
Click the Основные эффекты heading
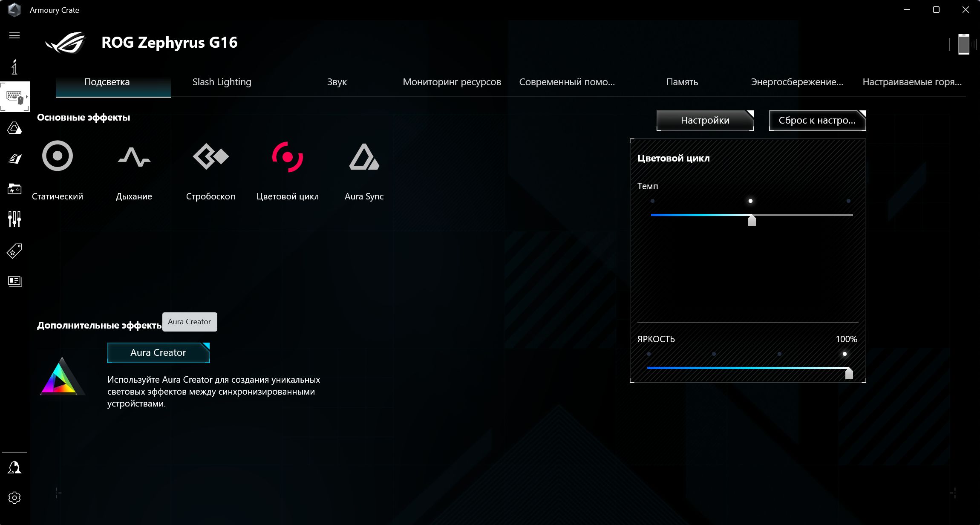point(84,117)
